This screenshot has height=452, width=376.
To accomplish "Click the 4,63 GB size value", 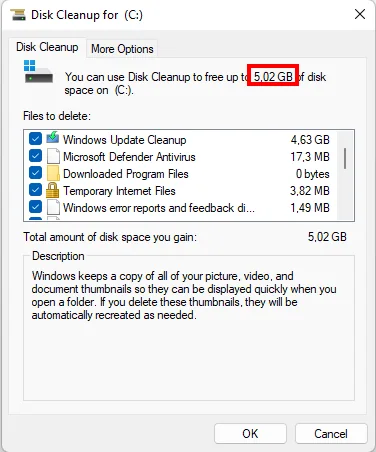I will (310, 139).
